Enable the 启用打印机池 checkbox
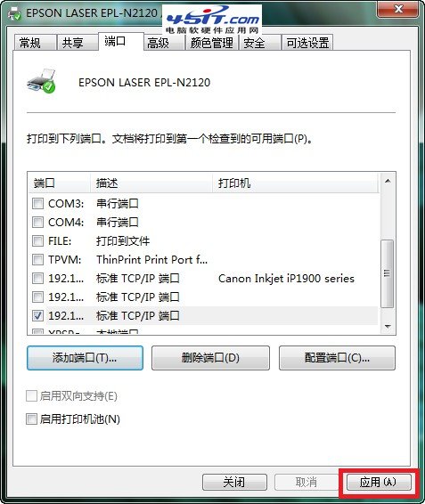Screen dimensions: 425x504 click(x=31, y=419)
